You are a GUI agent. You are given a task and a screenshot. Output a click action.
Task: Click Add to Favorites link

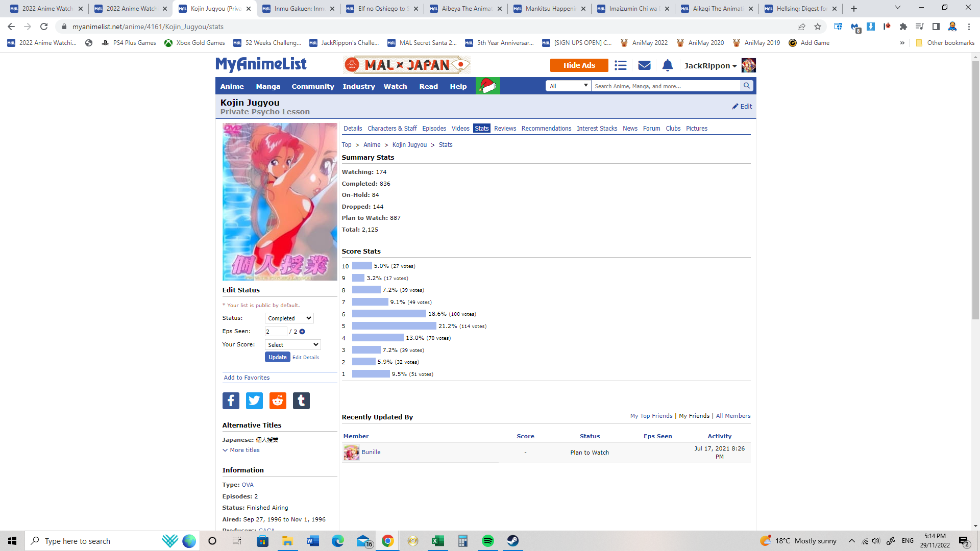(247, 378)
